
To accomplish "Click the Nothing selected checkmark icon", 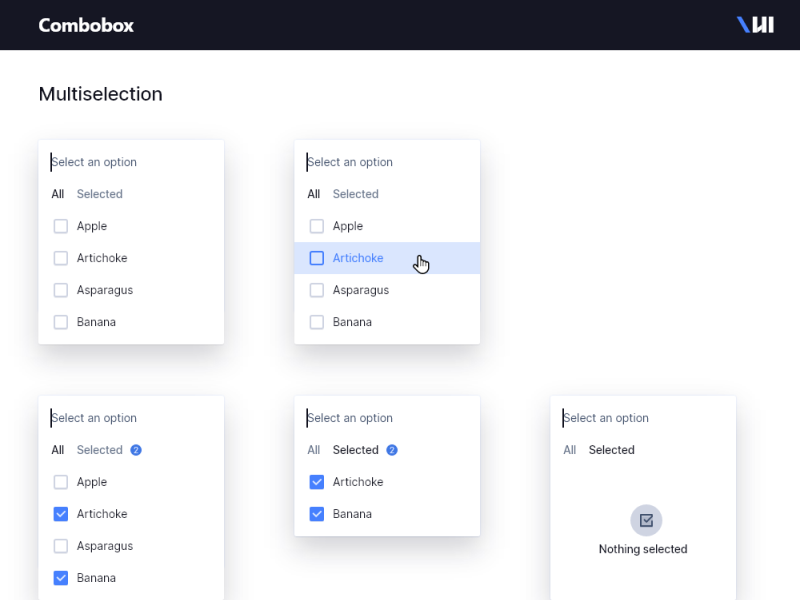I will [x=646, y=520].
